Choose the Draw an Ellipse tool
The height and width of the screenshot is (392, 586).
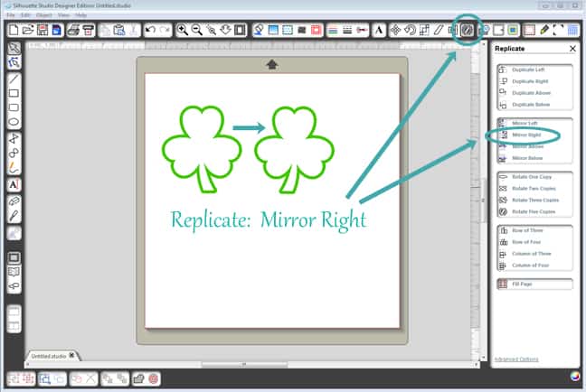click(x=14, y=122)
